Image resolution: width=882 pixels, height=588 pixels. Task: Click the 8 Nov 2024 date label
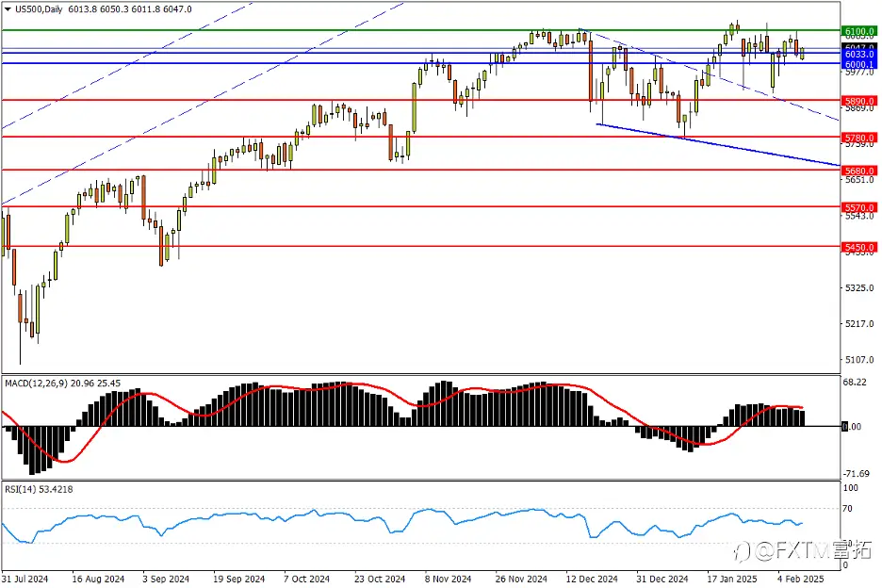[448, 579]
